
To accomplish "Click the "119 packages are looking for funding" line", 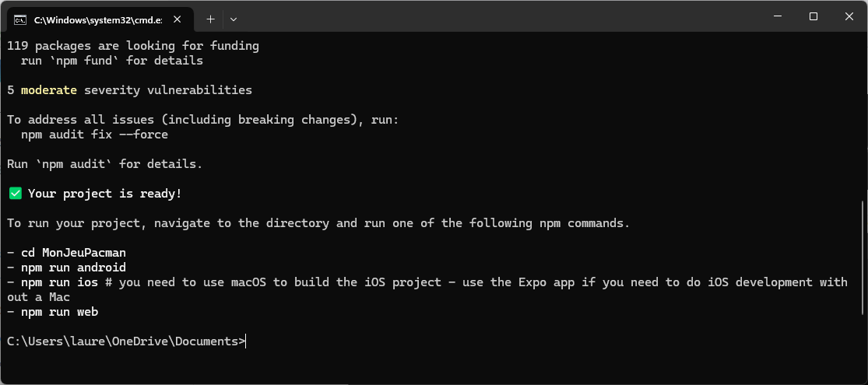I will point(133,46).
